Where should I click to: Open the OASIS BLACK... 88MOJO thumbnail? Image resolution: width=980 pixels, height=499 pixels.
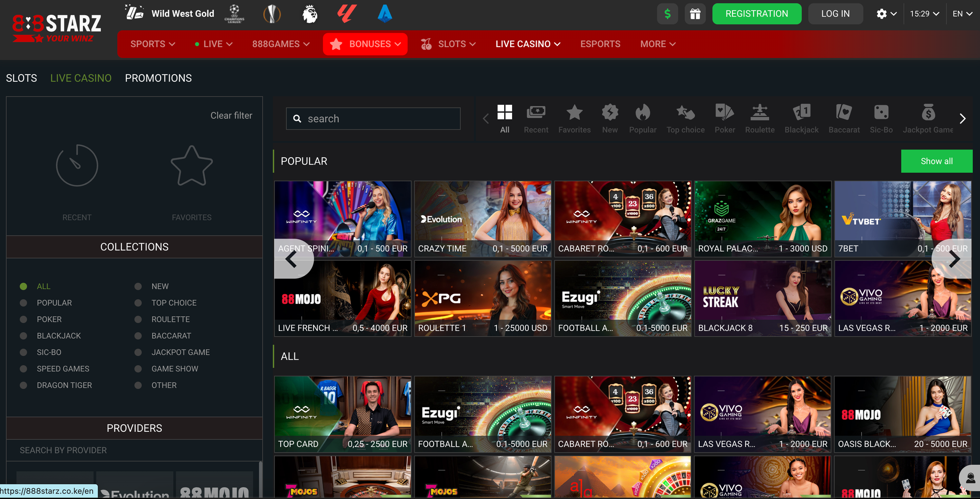click(903, 414)
